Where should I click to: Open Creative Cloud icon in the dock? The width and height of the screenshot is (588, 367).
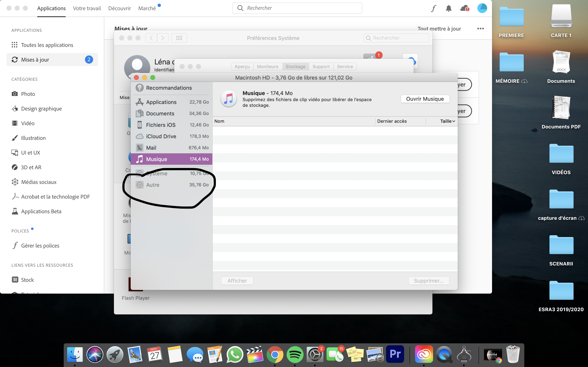click(424, 354)
